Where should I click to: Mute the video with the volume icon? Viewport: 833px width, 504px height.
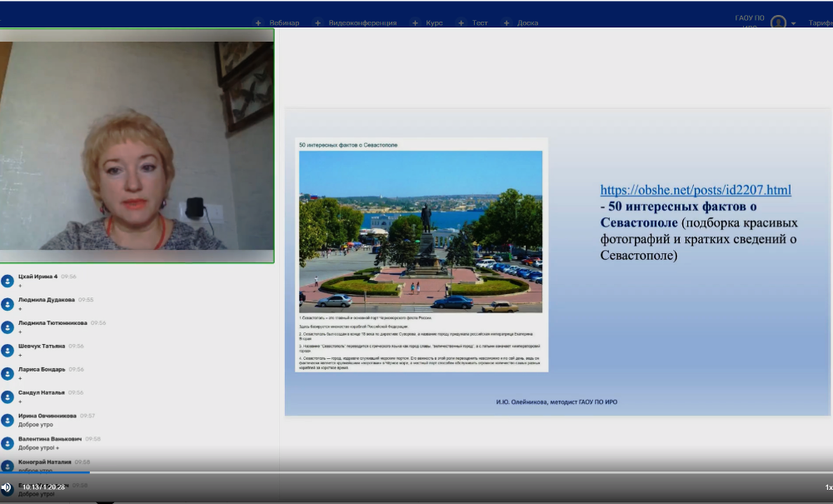point(7,487)
